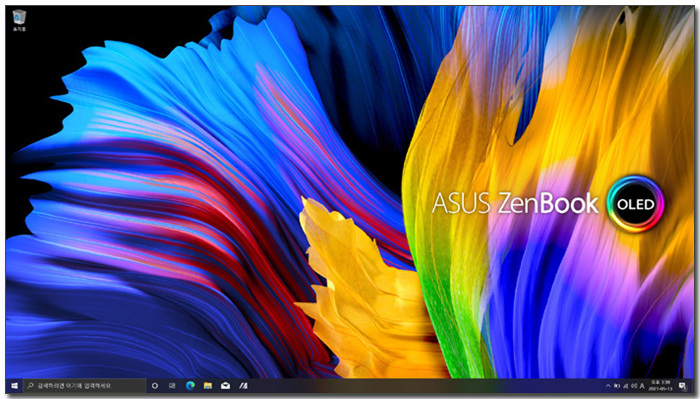Click the Show desktop sliver at taskbar end
Screen dimensions: 700x399
coord(693,386)
